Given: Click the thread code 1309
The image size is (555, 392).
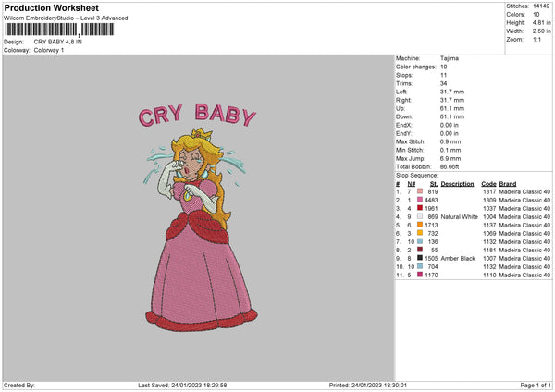Looking at the screenshot, I should point(489,201).
